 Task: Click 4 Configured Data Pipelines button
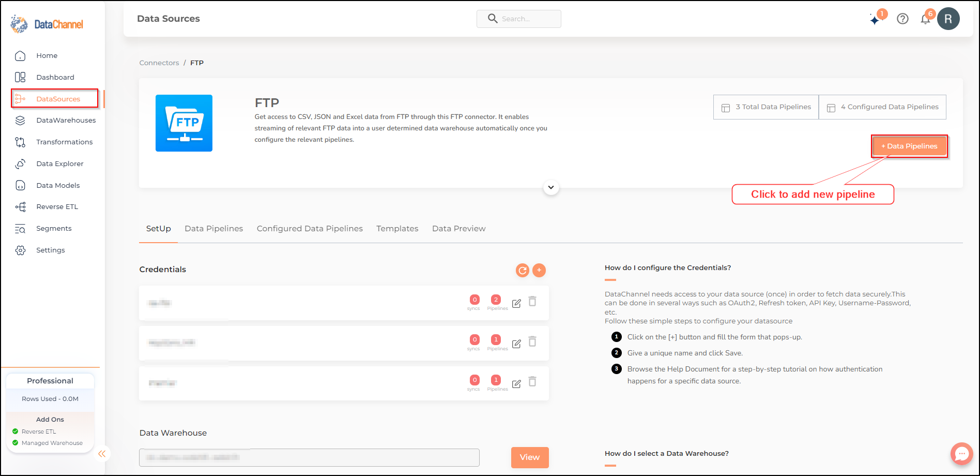(x=882, y=107)
